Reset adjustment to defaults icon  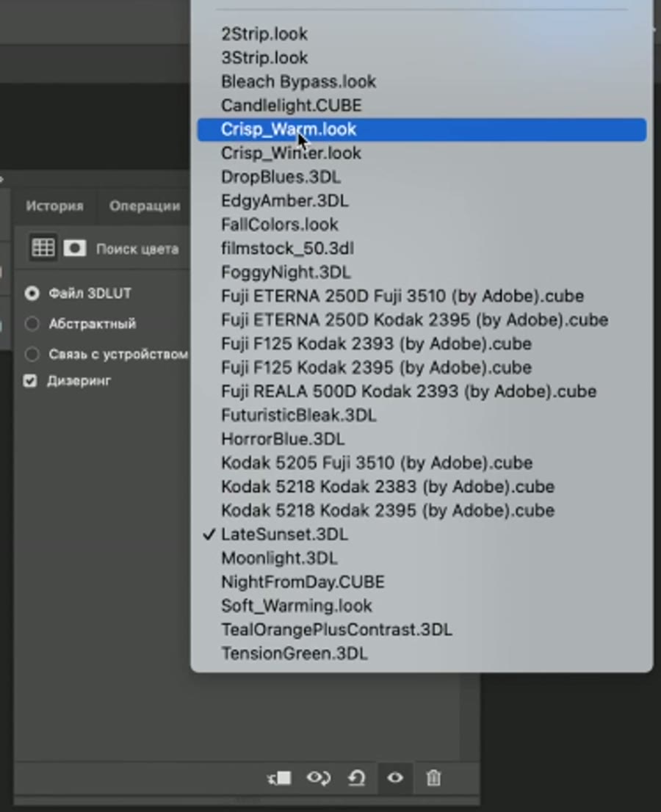356,777
